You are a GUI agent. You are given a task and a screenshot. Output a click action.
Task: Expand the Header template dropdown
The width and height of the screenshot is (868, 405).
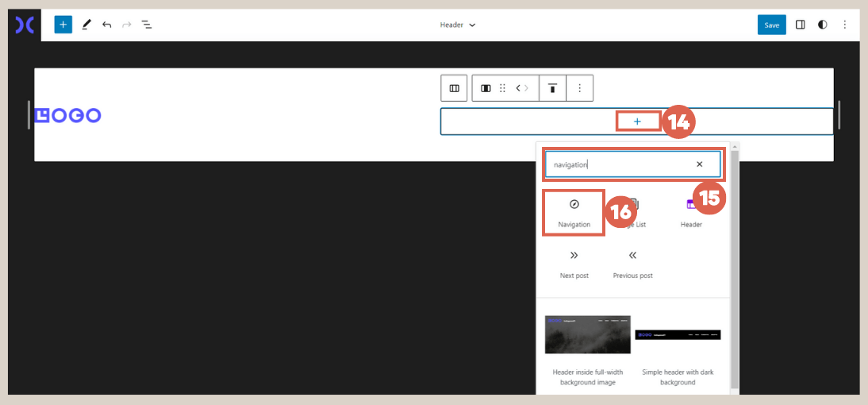458,25
